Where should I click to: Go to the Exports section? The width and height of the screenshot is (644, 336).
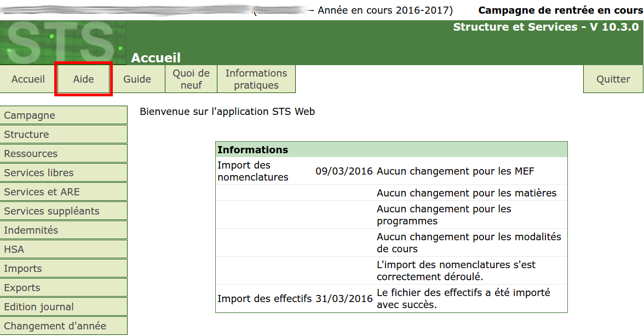64,288
